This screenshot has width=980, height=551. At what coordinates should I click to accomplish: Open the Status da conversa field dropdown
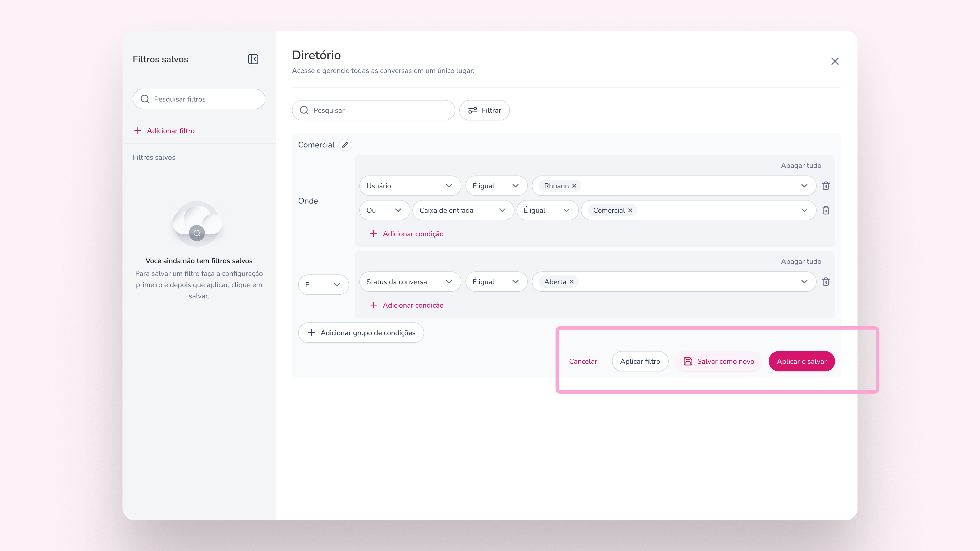[410, 282]
